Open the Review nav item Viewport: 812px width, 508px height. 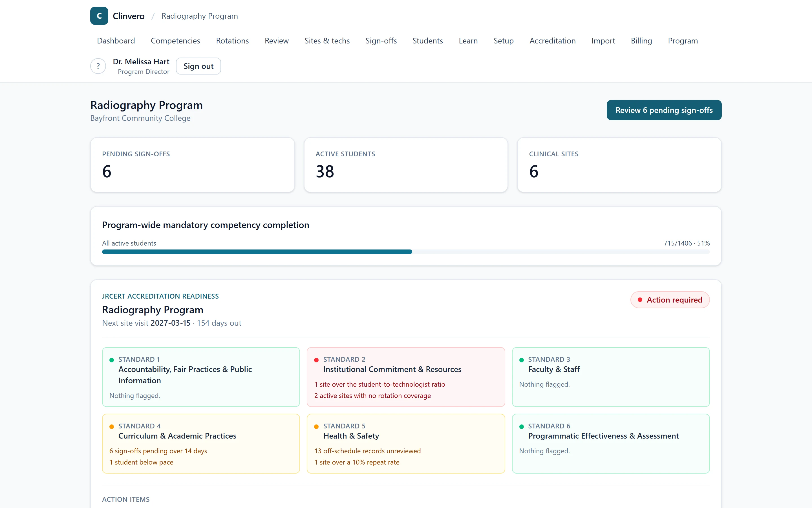point(277,41)
